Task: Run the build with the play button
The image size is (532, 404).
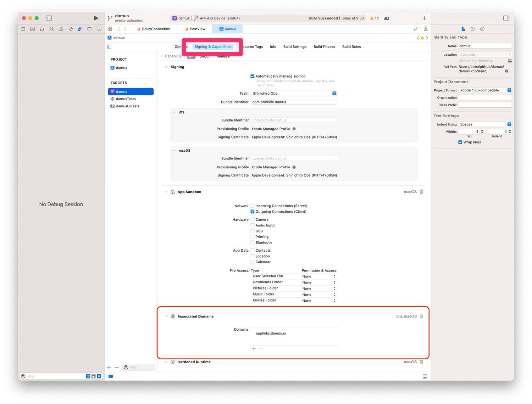Action: (96, 18)
